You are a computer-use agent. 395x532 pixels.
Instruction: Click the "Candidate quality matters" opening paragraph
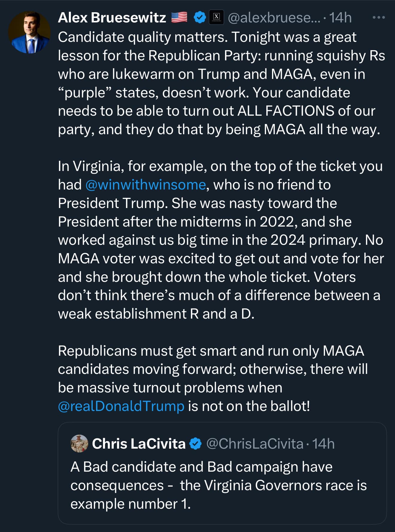pos(218,83)
